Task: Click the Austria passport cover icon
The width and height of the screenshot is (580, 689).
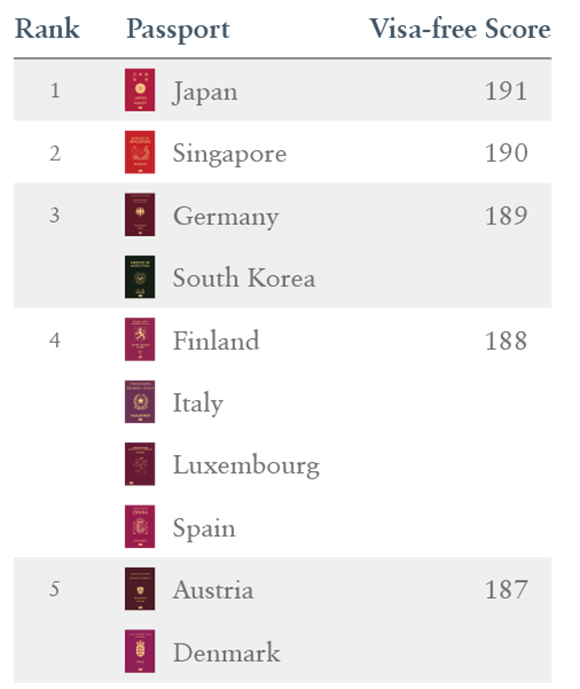Action: point(140,589)
